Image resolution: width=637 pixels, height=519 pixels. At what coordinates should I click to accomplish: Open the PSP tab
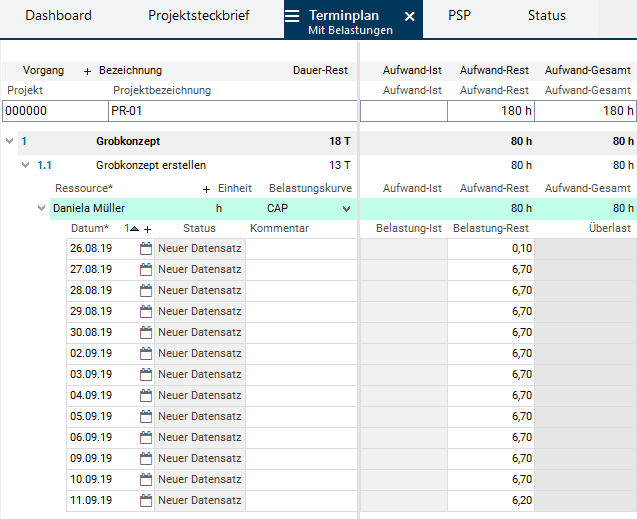[x=459, y=15]
